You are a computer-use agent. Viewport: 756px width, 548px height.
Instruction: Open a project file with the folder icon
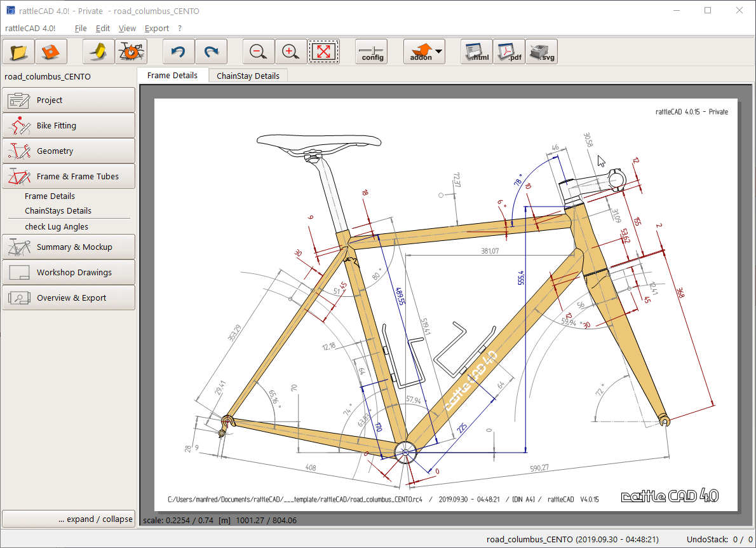pos(19,51)
